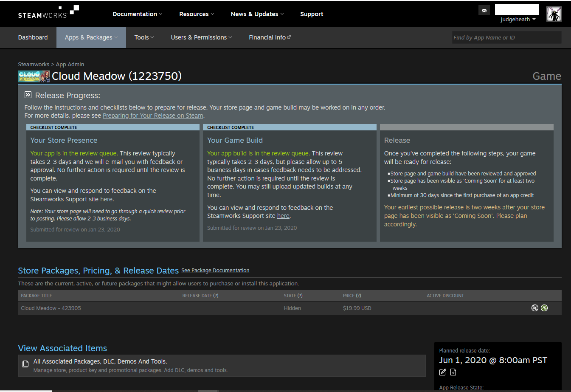
Task: Click the Store Packages, Pricing, & Release Dates heading
Action: point(98,271)
